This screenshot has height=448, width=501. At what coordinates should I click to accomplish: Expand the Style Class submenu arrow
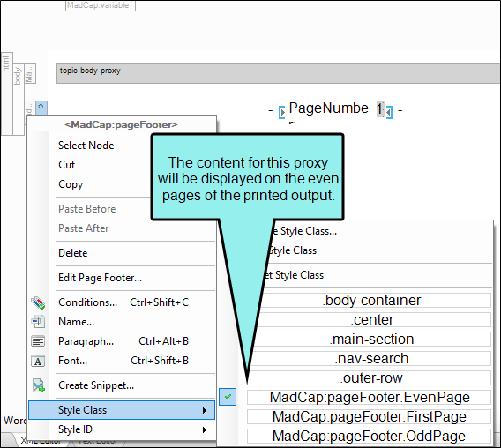205,410
